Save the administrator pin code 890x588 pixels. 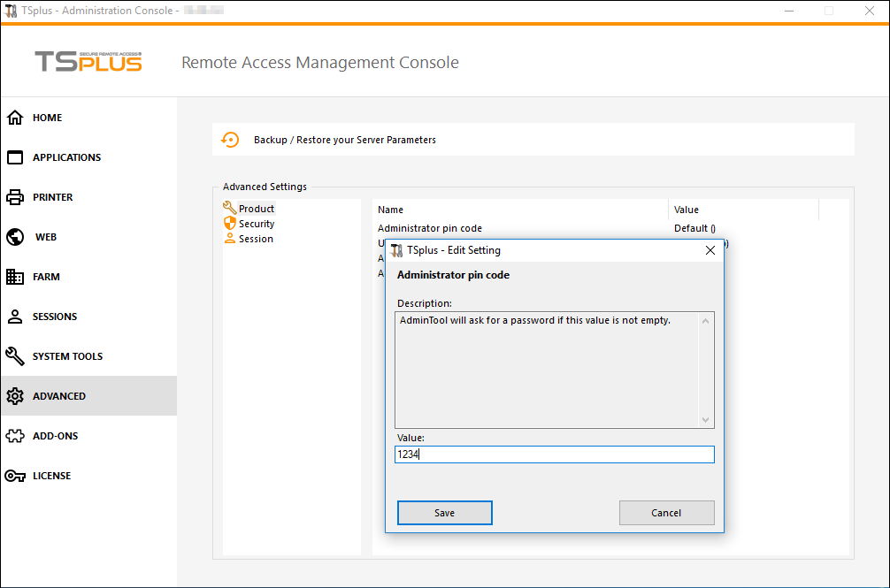(444, 513)
